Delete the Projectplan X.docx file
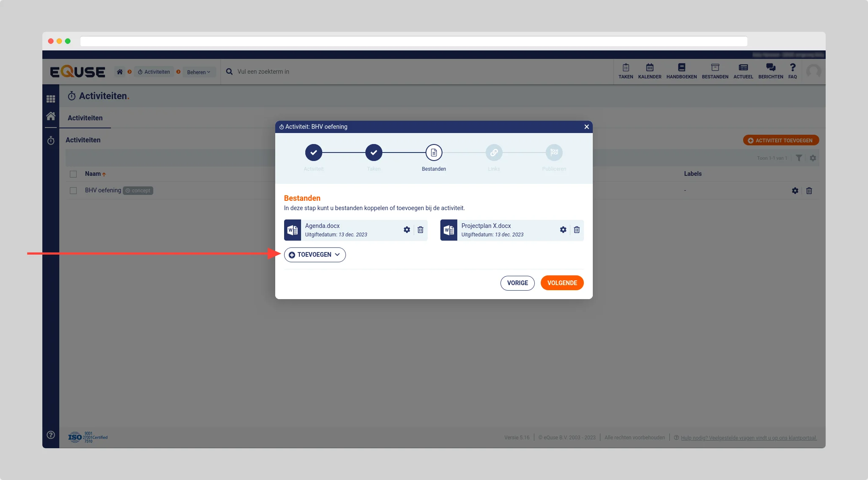 pos(576,230)
